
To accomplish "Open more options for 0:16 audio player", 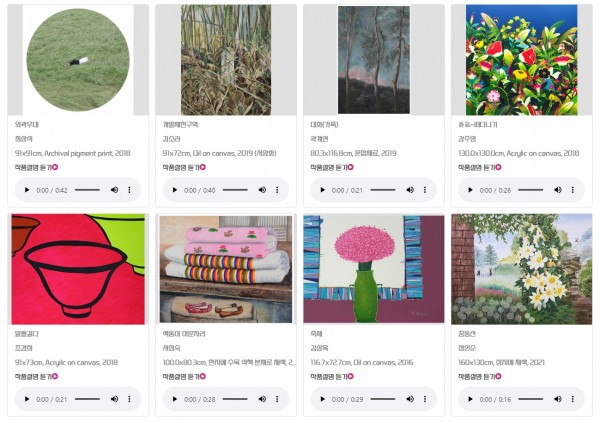I will pos(572,399).
